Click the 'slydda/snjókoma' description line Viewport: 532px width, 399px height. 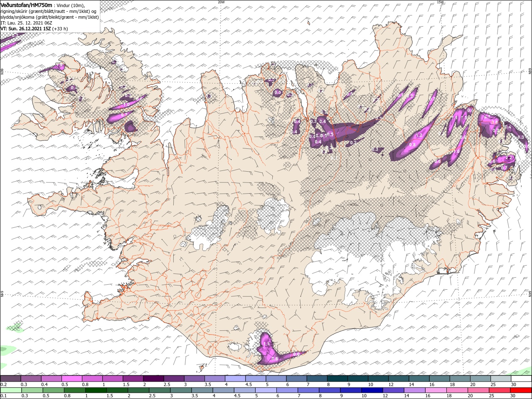(x=50, y=17)
